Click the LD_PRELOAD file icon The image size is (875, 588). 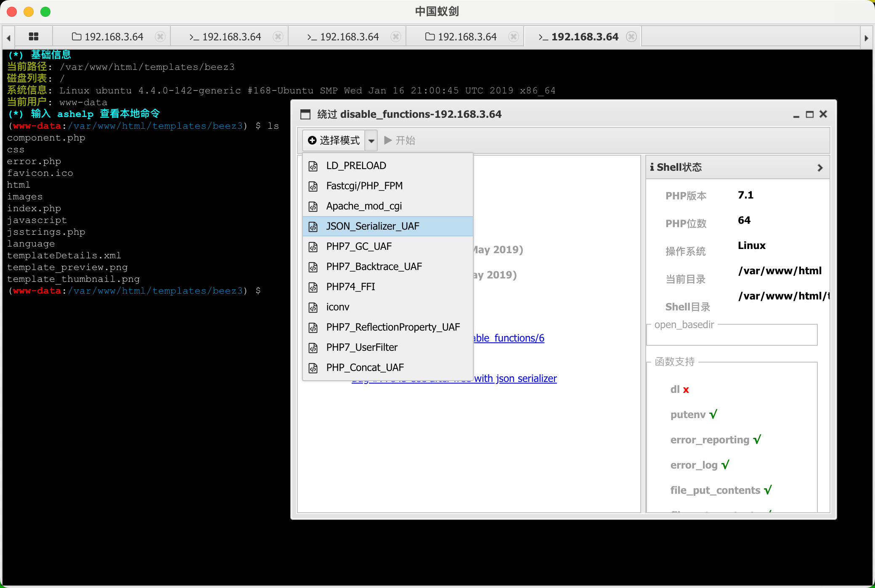point(313,166)
